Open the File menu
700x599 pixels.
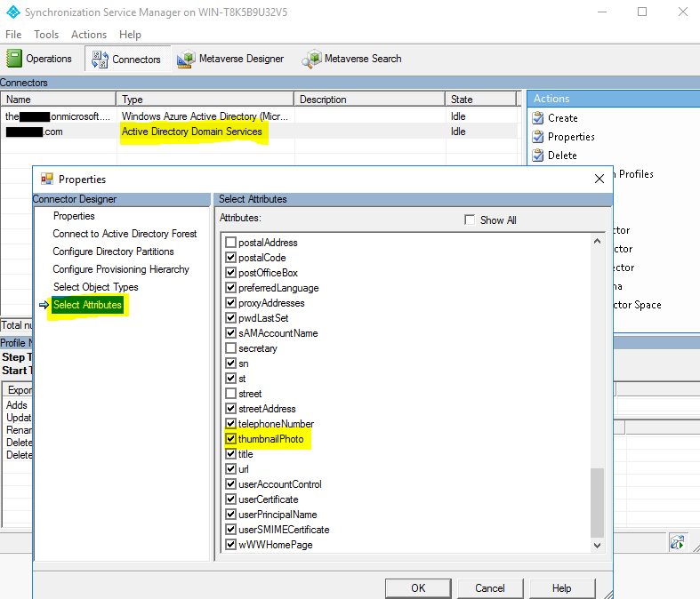pyautogui.click(x=13, y=35)
